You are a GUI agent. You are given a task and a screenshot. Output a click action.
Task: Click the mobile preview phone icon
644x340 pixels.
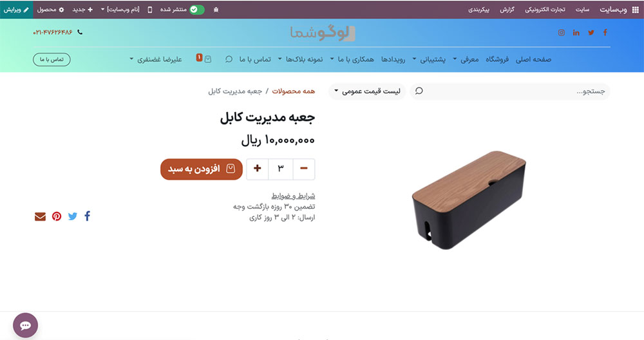tap(150, 10)
